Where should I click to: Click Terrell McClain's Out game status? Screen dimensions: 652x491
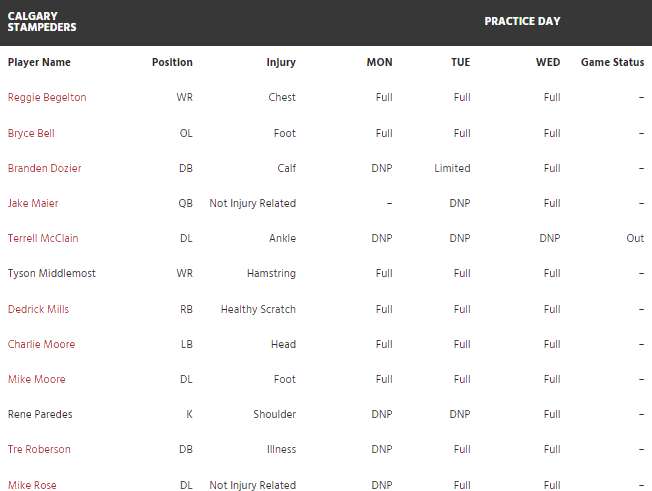(635, 238)
